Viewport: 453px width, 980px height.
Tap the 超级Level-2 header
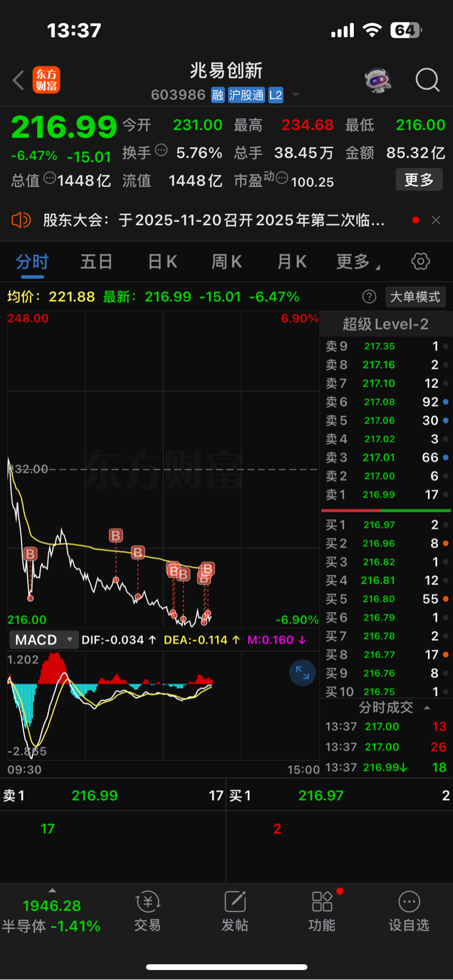pyautogui.click(x=386, y=324)
